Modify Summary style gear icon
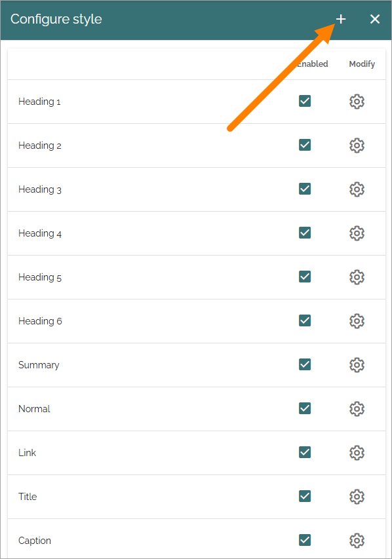Screen dimensions: 392x559 point(357,365)
